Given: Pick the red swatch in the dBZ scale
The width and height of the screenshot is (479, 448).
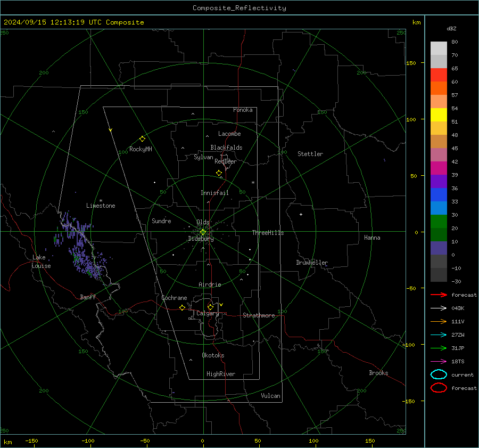Looking at the screenshot, I should coord(439,75).
